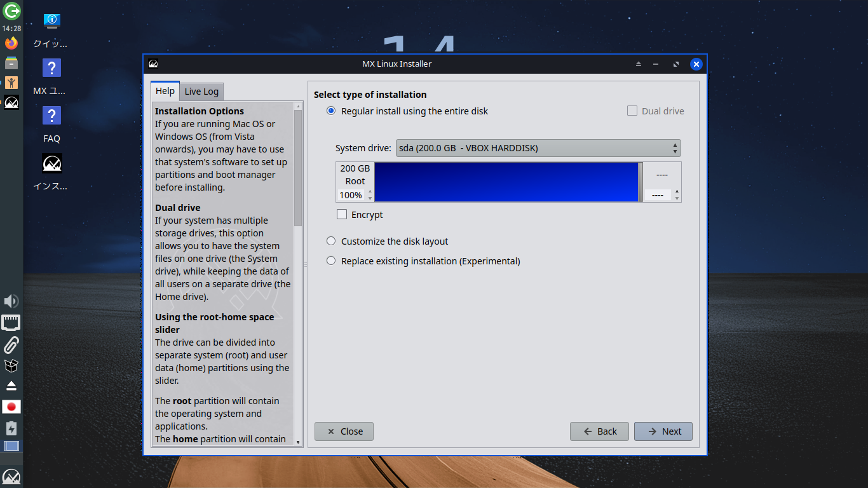Click the orange figure icon in the panel
Viewport: 868px width, 488px height.
(11, 83)
